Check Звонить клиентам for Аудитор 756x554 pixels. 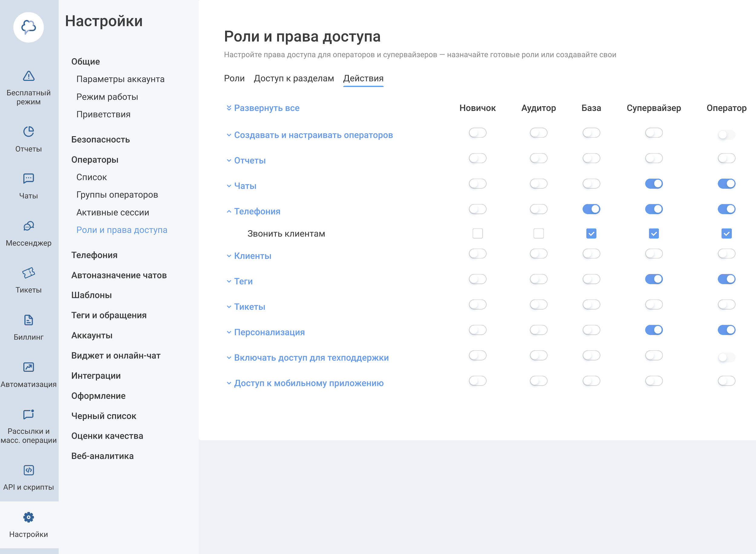538,233
